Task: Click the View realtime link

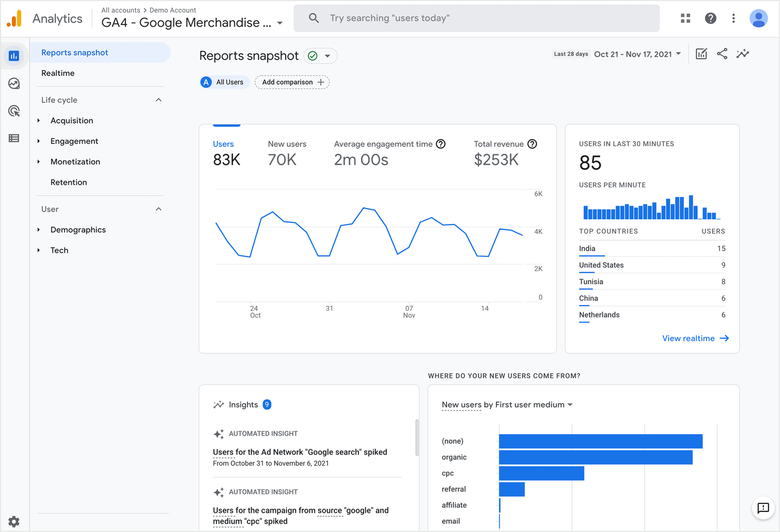Action: coord(695,338)
